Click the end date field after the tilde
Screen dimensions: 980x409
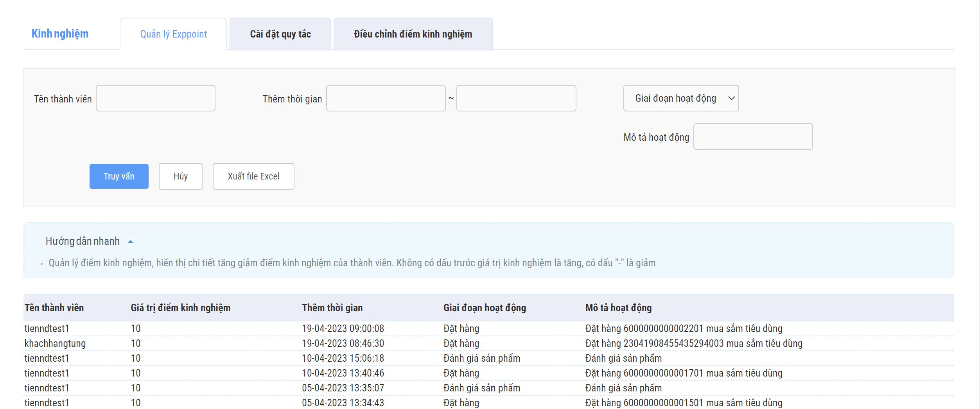pos(516,98)
